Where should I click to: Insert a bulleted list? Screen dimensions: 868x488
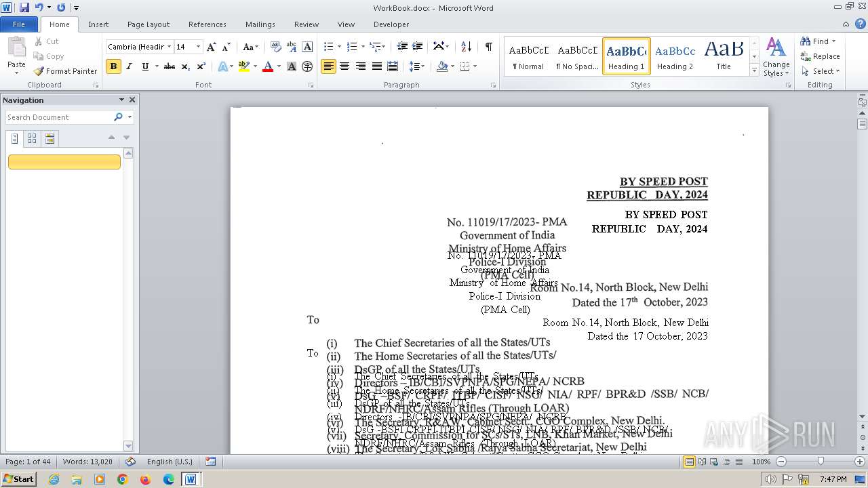(328, 47)
